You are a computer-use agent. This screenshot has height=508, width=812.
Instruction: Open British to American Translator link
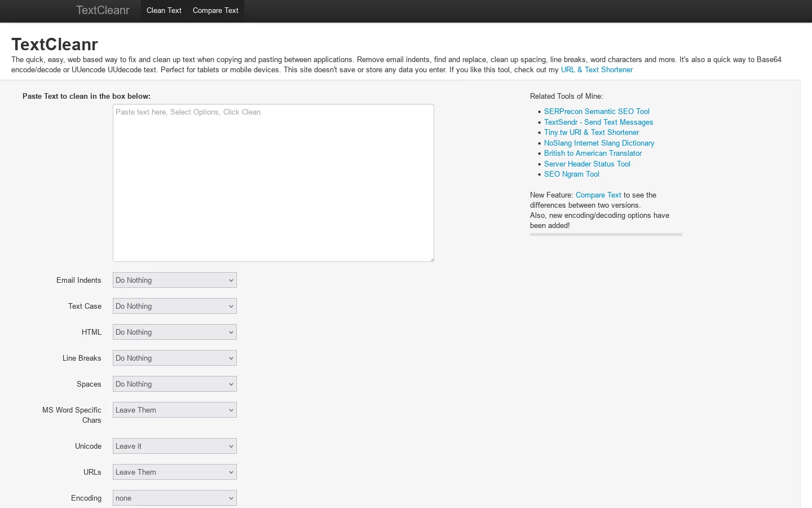click(x=593, y=154)
